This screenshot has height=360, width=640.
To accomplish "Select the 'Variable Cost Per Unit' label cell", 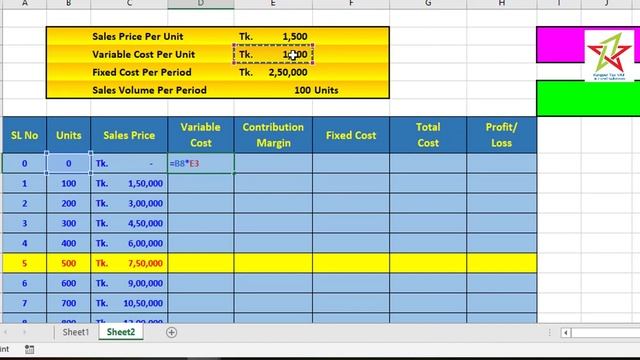I will [x=143, y=54].
